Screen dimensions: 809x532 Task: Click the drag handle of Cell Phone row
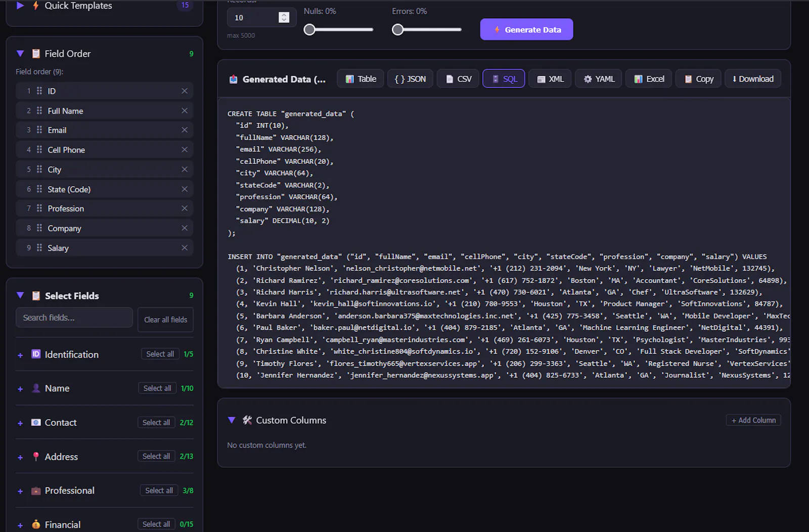(39, 150)
